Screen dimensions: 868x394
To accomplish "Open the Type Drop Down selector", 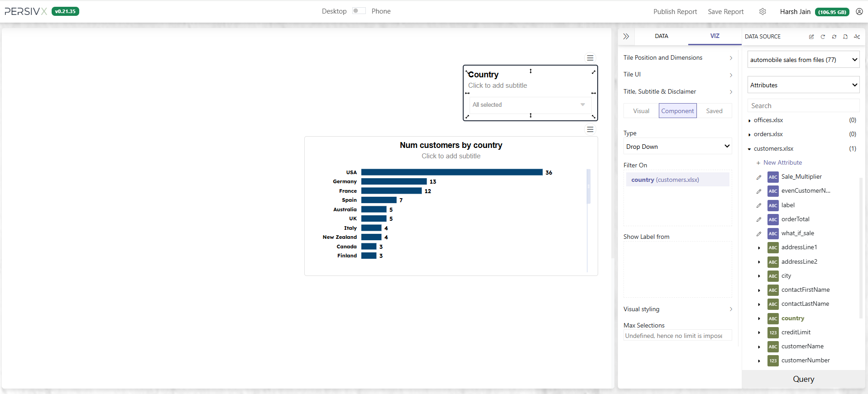I will [x=677, y=147].
